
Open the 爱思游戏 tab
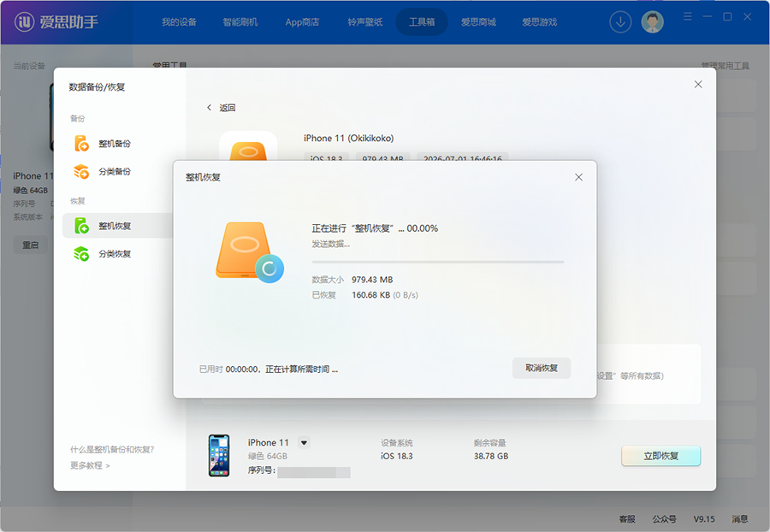540,22
